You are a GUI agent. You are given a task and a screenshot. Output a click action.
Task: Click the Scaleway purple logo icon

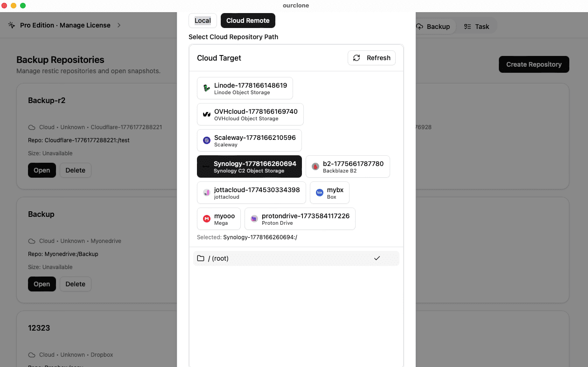point(207,140)
